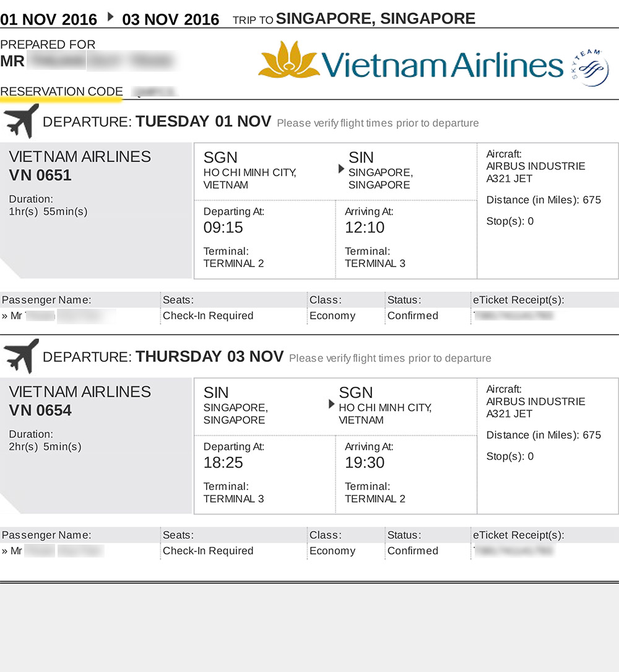This screenshot has height=672, width=619.
Task: Click Check-In Required on the first flight
Action: point(208,316)
